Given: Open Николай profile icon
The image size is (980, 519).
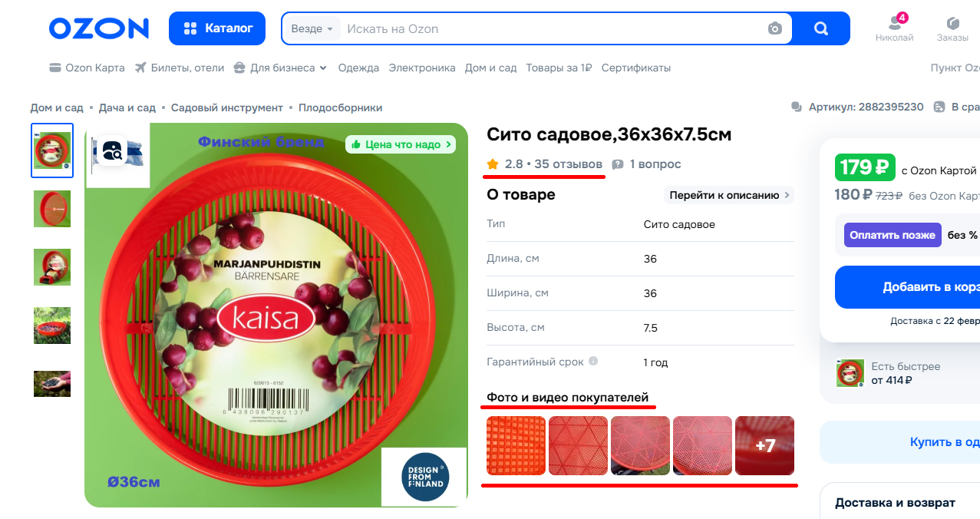Looking at the screenshot, I should [x=895, y=23].
